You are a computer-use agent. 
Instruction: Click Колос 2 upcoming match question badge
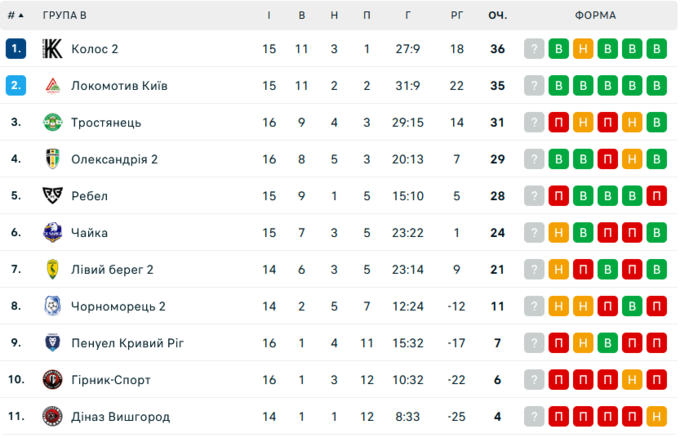coord(536,49)
